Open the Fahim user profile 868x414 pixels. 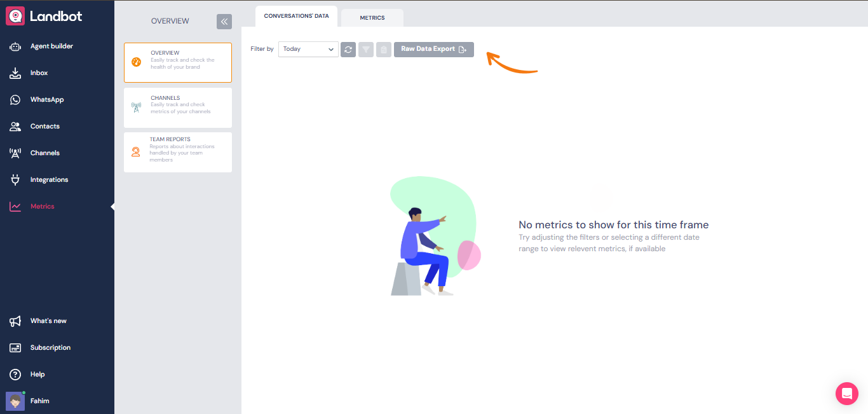pos(39,401)
